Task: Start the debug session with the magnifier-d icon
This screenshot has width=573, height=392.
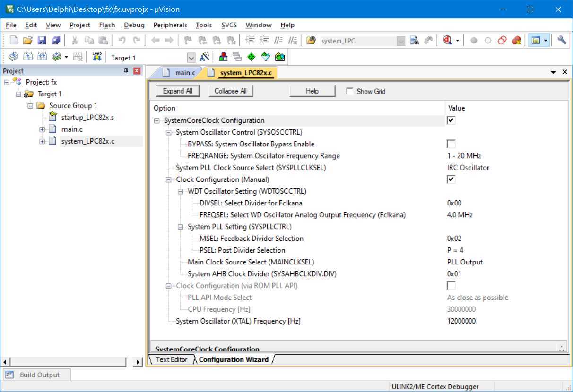Action: click(x=448, y=41)
